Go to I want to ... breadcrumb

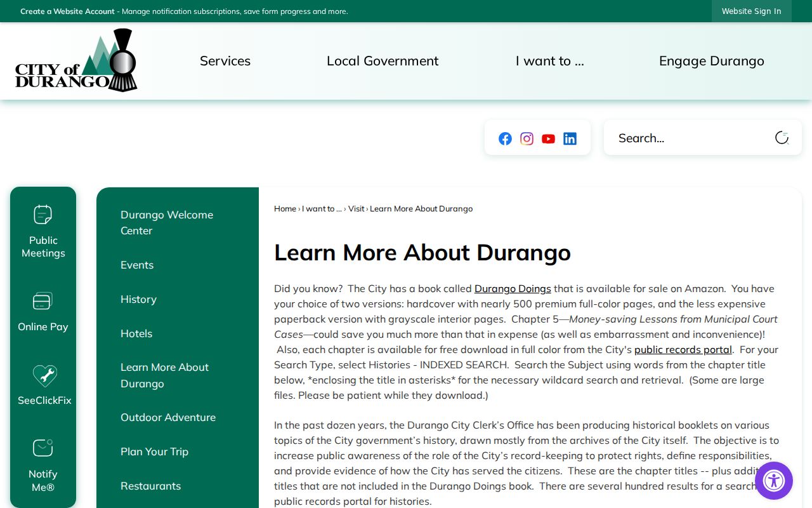coord(322,208)
